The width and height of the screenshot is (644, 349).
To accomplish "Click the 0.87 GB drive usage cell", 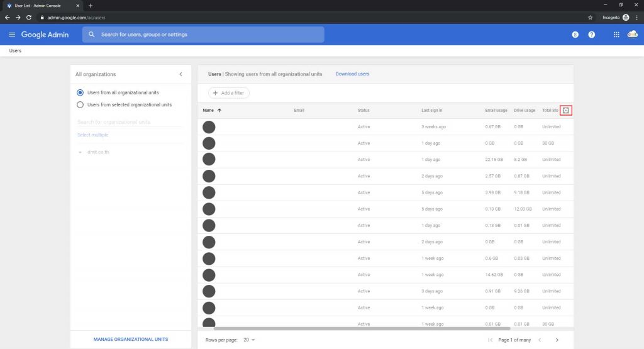I will point(521,176).
